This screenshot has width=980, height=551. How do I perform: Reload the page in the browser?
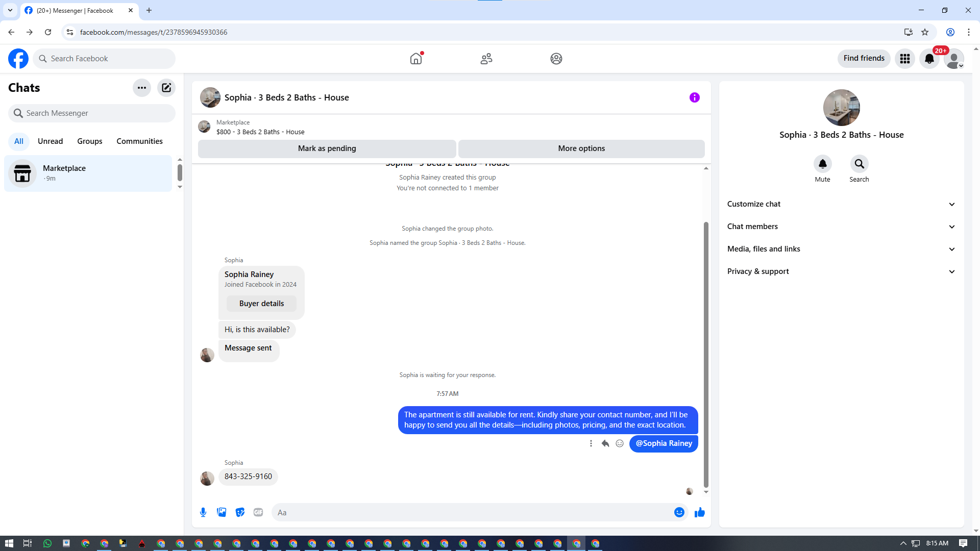point(48,32)
